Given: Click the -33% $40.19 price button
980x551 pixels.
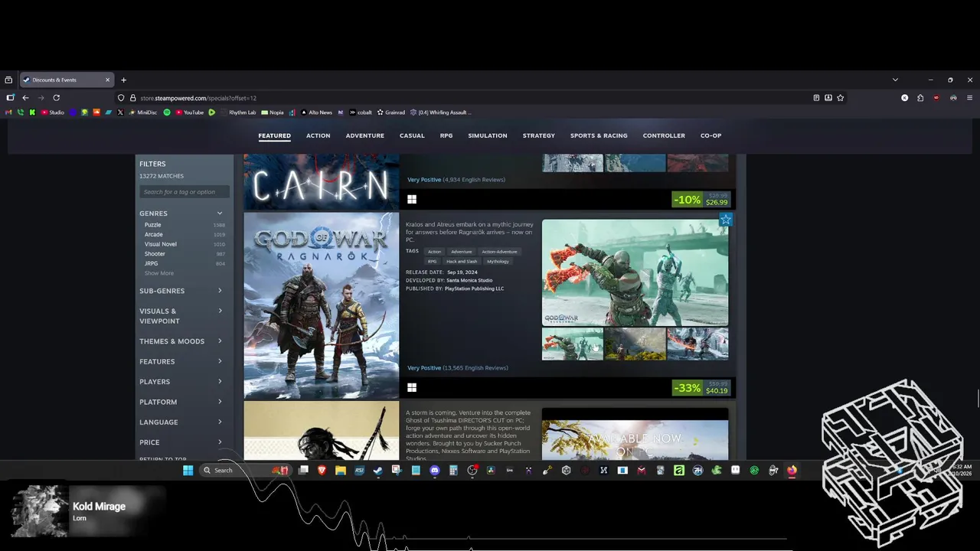Looking at the screenshot, I should [701, 388].
